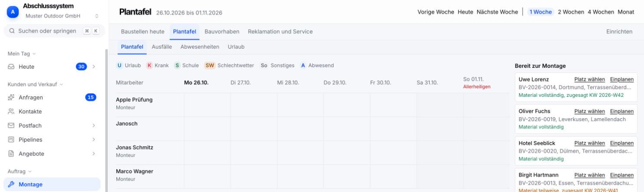Click Einplanen for Uwe Lorenz
The image size is (644, 192).
[622, 79]
